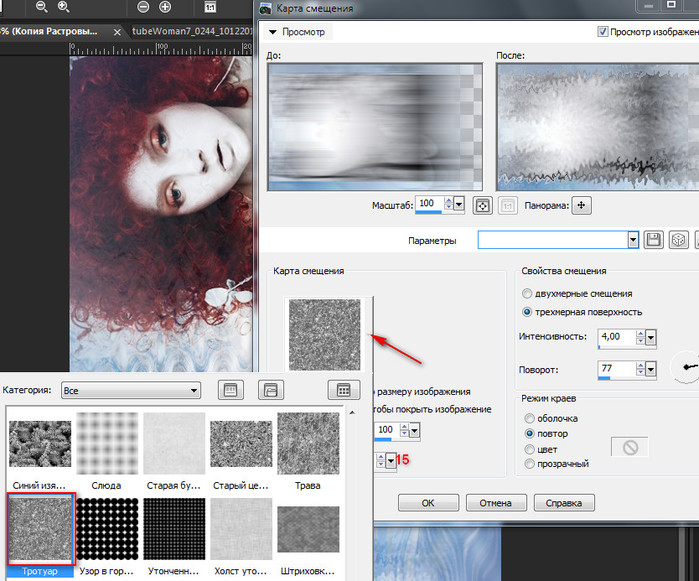Select трехмерная поверхность radio option

click(527, 312)
